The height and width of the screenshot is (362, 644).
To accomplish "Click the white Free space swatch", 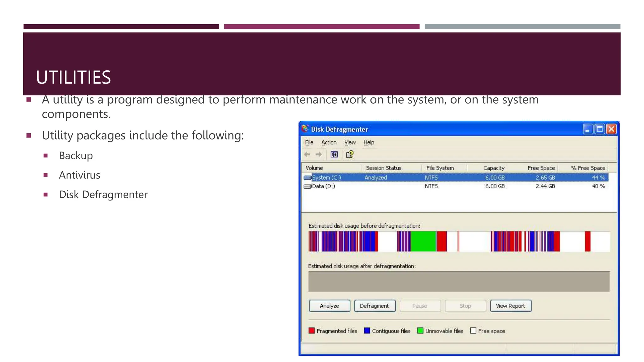I will 473,331.
